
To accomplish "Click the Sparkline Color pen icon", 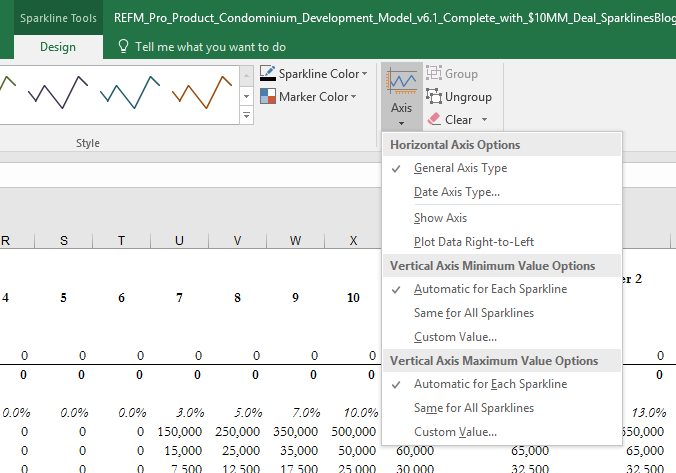I will pyautogui.click(x=268, y=73).
